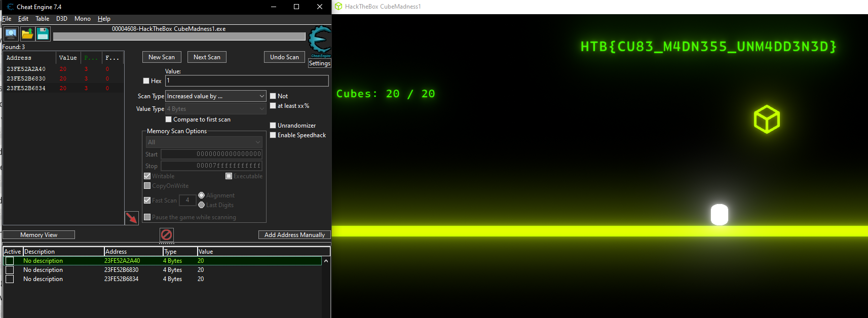Open the memory region 'All' dropdown
The width and height of the screenshot is (868, 318).
pyautogui.click(x=204, y=142)
